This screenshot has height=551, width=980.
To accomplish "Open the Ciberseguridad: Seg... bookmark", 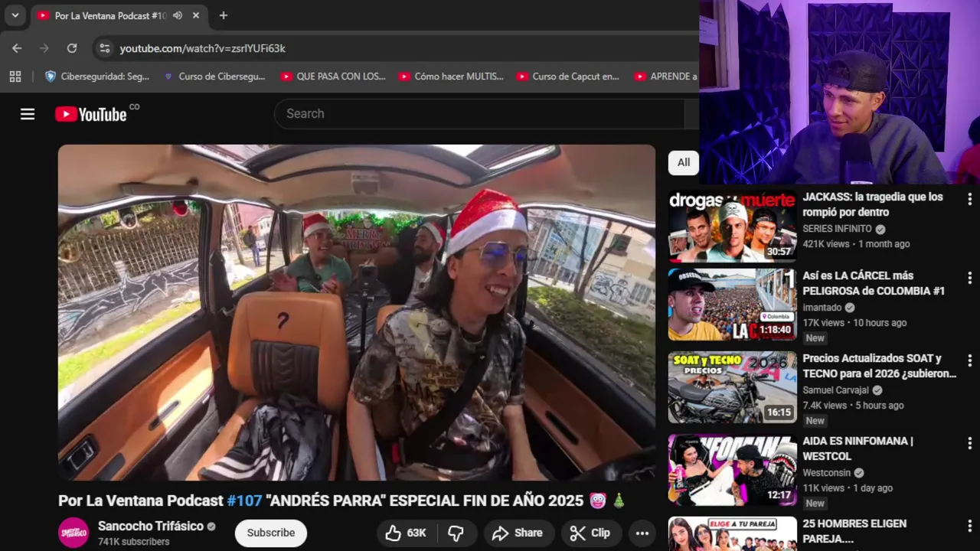I will point(97,77).
